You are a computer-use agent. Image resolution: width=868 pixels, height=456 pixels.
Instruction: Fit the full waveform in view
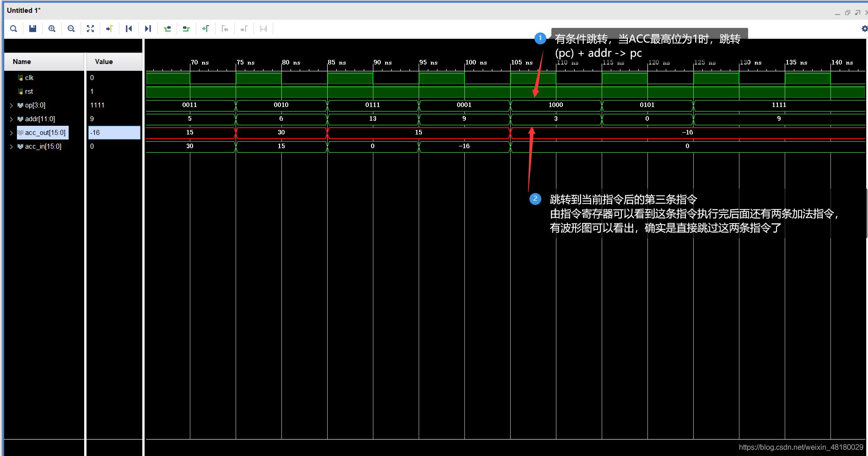tap(90, 29)
